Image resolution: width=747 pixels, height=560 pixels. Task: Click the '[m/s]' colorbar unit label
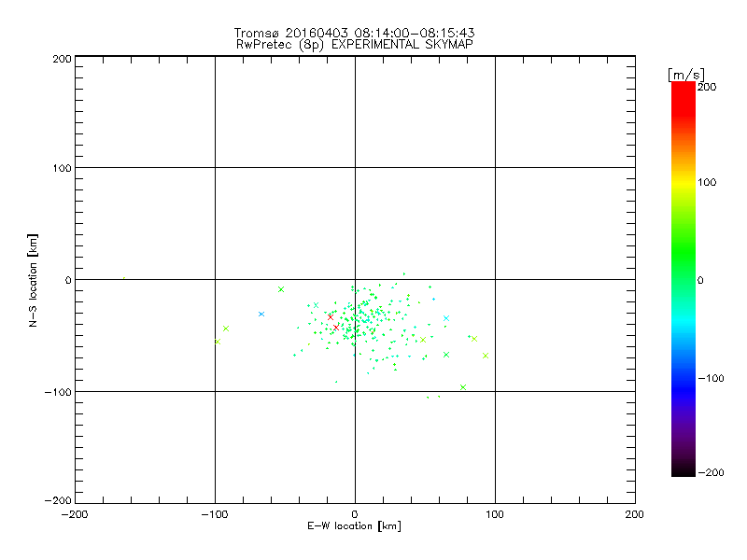(x=686, y=75)
